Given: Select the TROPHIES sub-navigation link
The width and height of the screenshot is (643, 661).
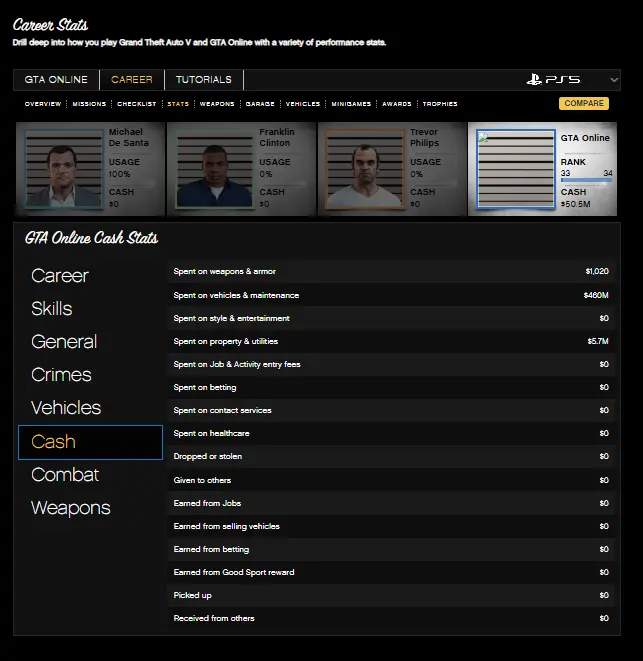Looking at the screenshot, I should pos(439,104).
